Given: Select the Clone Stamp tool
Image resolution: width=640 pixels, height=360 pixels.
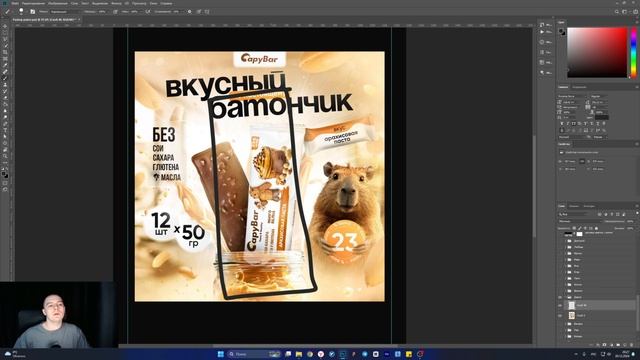Looking at the screenshot, I should 5,84.
